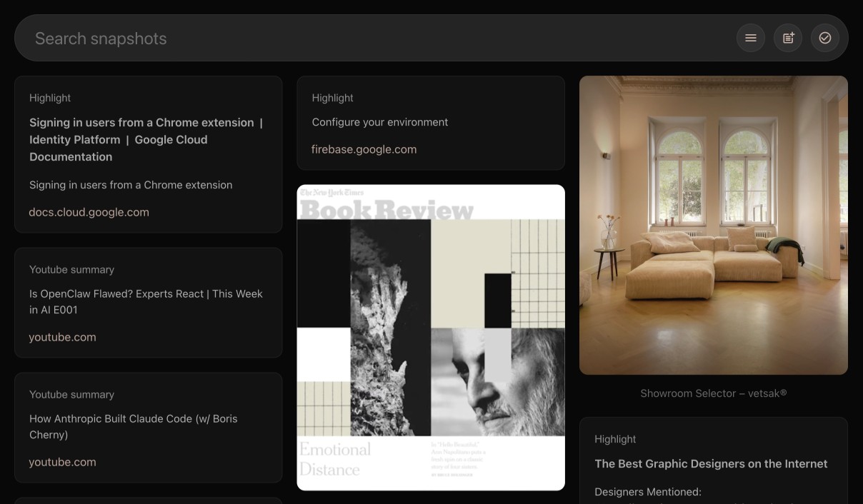Open the living room showroom photo
Screen dimensions: 863x504
713,225
